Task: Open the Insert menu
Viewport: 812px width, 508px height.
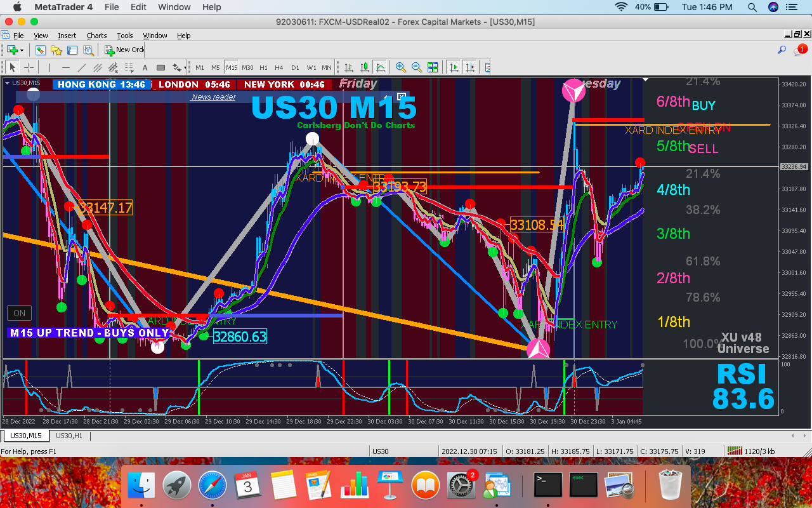Action: (67, 36)
